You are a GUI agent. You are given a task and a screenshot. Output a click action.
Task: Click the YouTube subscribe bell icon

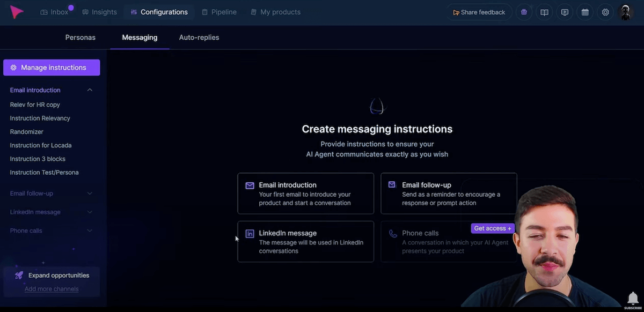(x=633, y=298)
